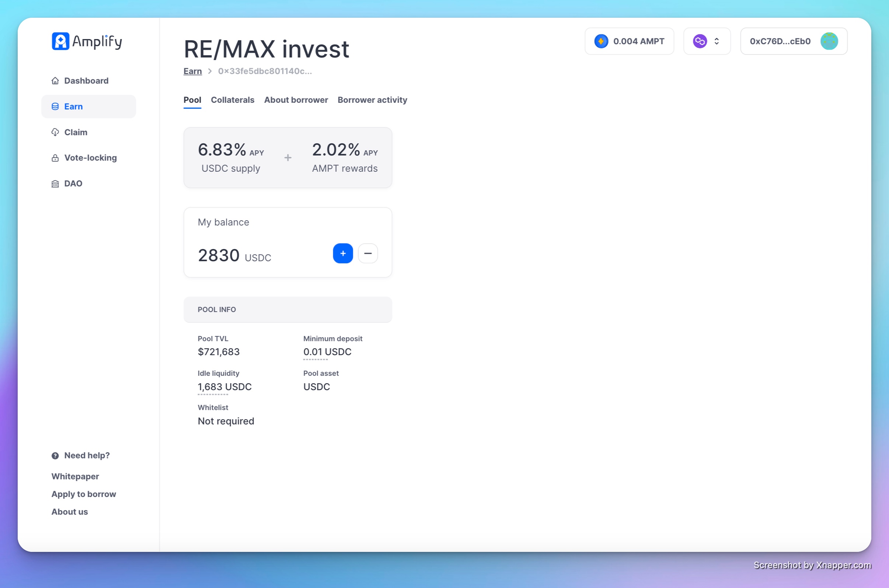Click the DAO bank building icon
Viewport: 889px width, 588px height.
[55, 184]
